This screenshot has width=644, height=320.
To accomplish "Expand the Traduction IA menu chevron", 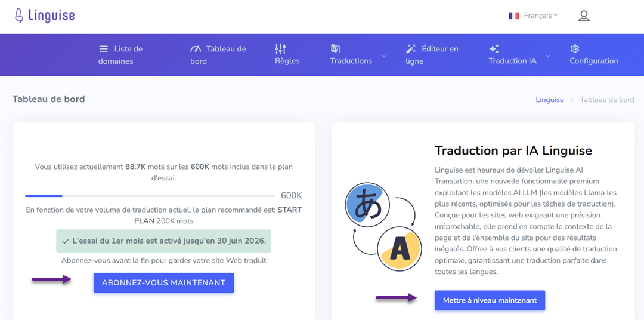I will click(x=548, y=56).
